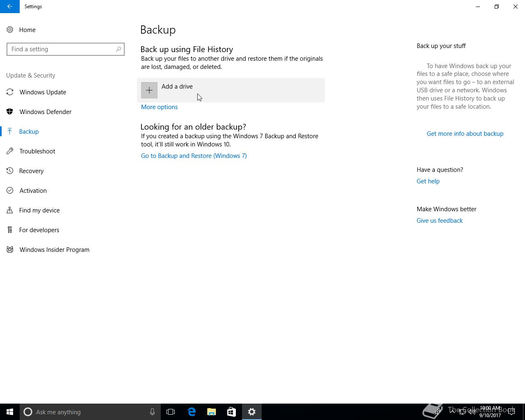
Task: Click the Windows Insider Program cat icon
Action: [10, 250]
